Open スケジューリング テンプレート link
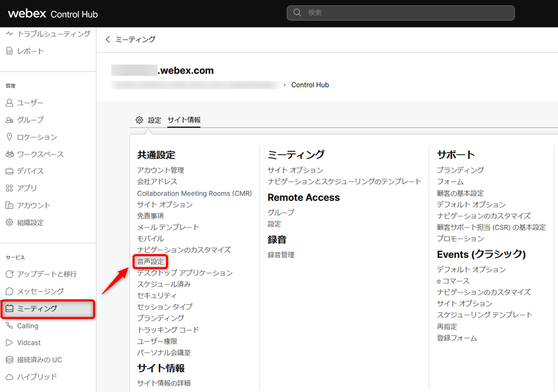Screen dimensions: 558x392 485,315
